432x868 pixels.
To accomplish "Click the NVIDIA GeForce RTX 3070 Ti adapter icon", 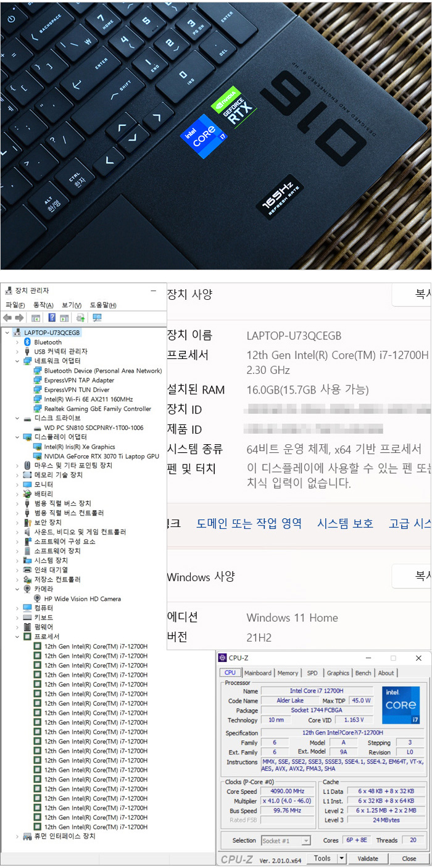I will point(38,456).
